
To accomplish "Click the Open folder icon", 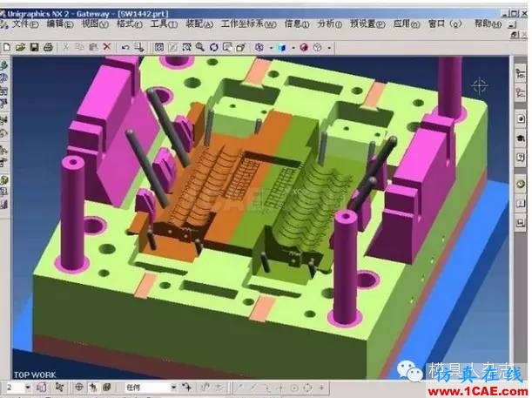I will [x=20, y=47].
